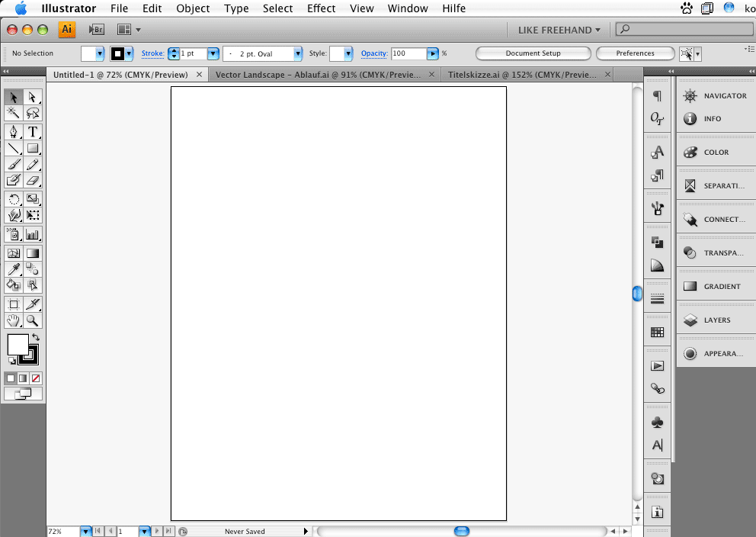Select the Pen tool
The image size is (756, 537).
(14, 132)
